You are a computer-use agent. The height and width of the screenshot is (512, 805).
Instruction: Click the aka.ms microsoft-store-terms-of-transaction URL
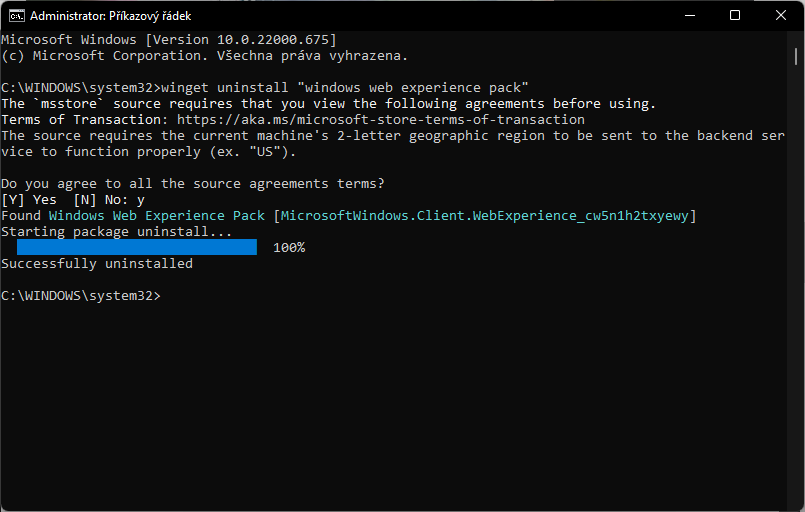(381, 120)
